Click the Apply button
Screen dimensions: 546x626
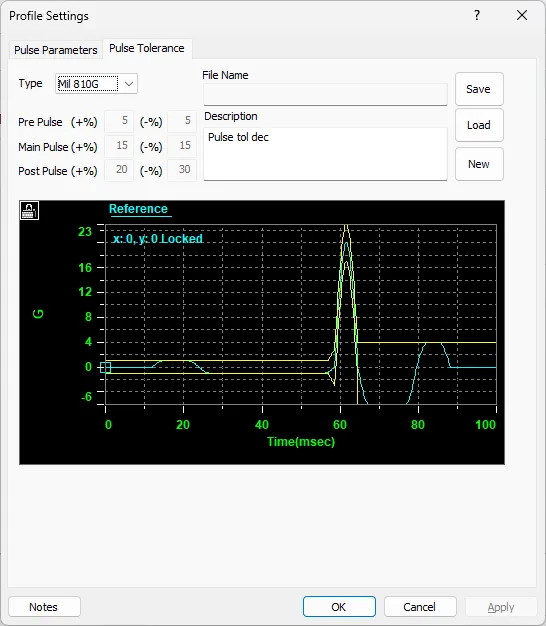(x=501, y=607)
